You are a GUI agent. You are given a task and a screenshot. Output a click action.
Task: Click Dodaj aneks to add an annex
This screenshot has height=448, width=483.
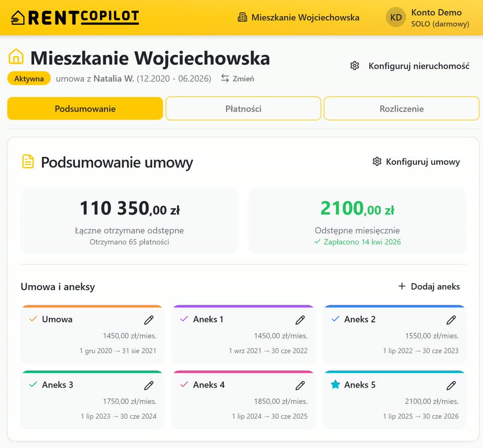[430, 287]
